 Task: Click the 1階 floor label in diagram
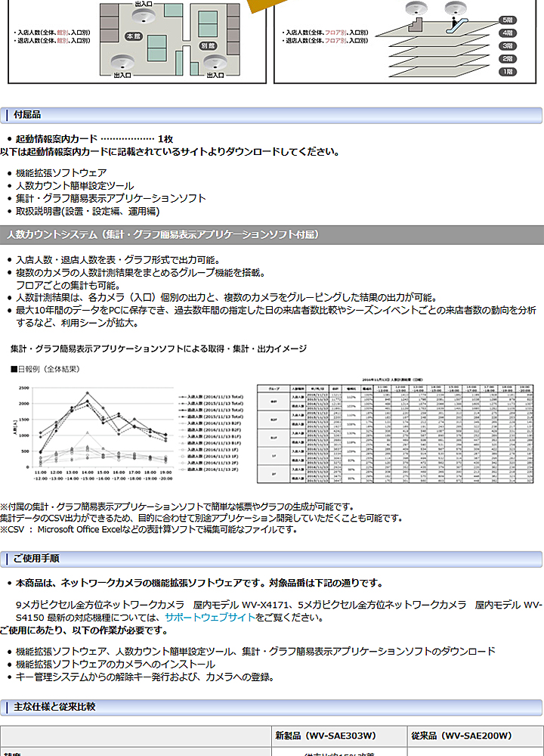point(508,71)
